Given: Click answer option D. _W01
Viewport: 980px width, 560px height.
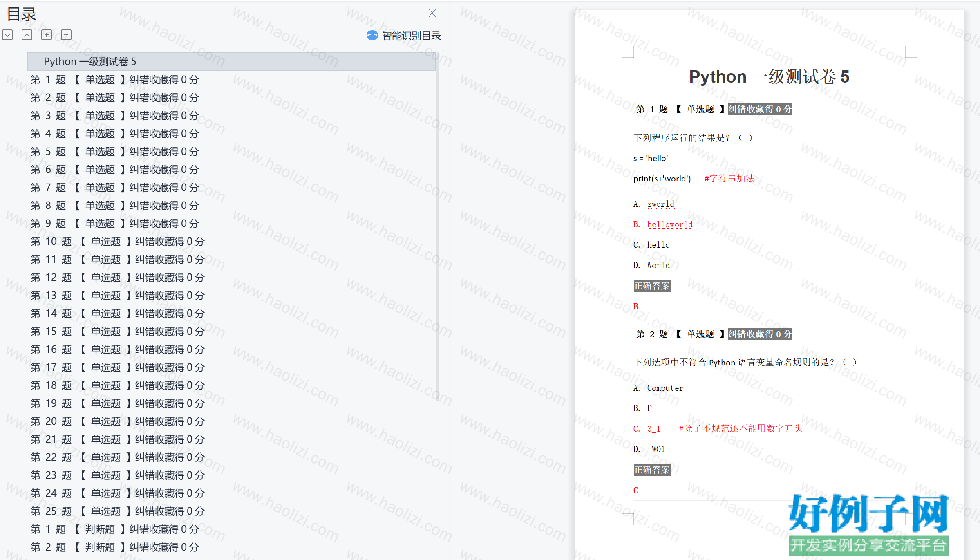Looking at the screenshot, I should click(x=649, y=449).
